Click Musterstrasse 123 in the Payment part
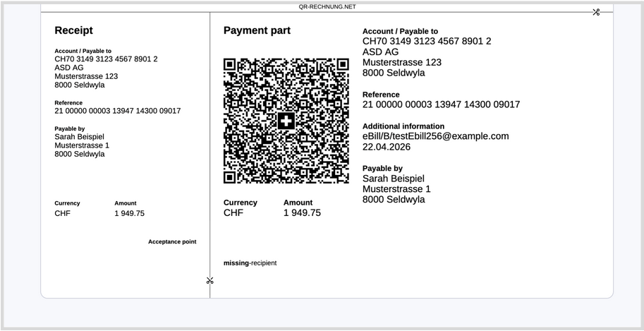644x331 pixels. [401, 63]
